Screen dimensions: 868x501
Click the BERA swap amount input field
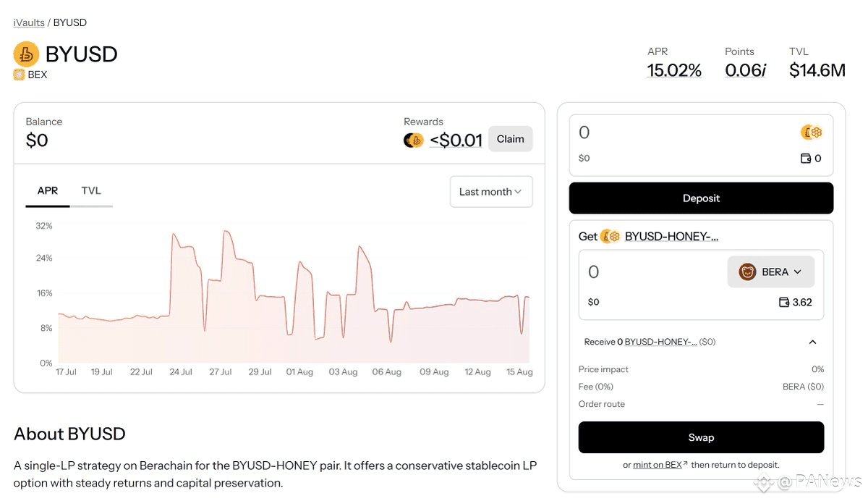pyautogui.click(x=651, y=272)
